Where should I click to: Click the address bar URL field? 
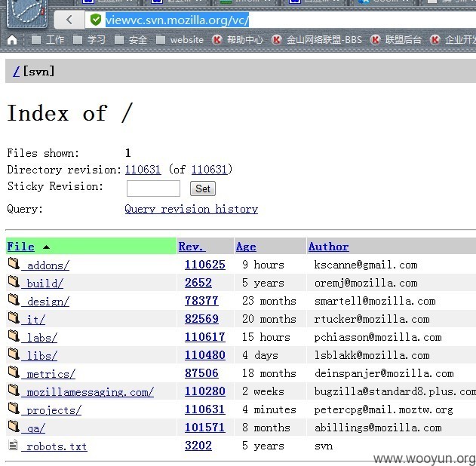coord(279,20)
